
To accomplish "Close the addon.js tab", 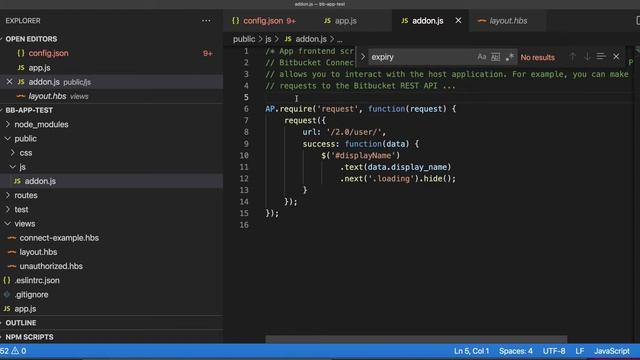I will coord(458,20).
